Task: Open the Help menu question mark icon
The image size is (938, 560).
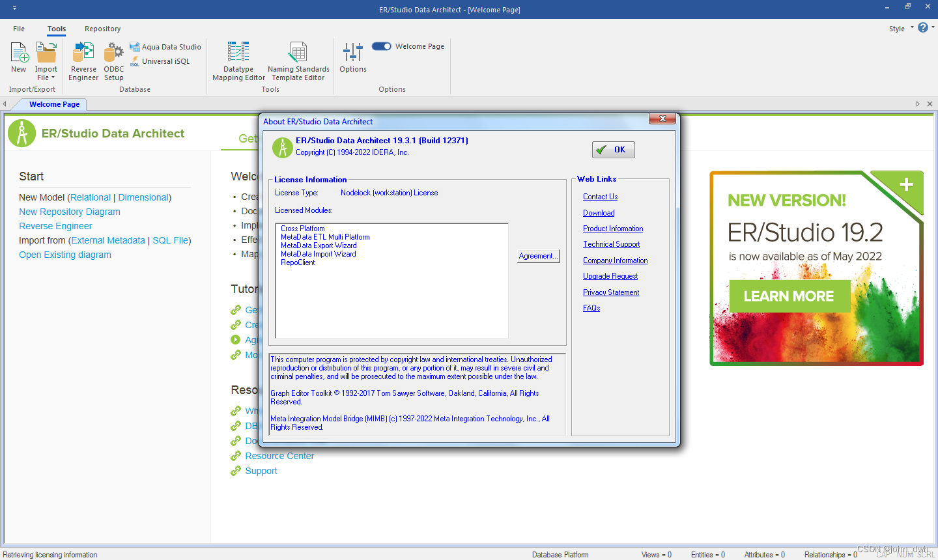Action: (x=923, y=28)
